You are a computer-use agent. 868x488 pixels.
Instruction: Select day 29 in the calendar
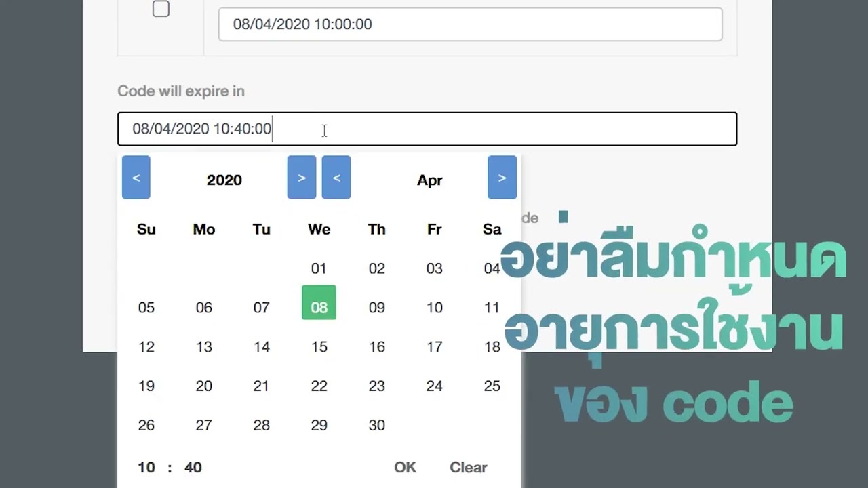coord(319,426)
